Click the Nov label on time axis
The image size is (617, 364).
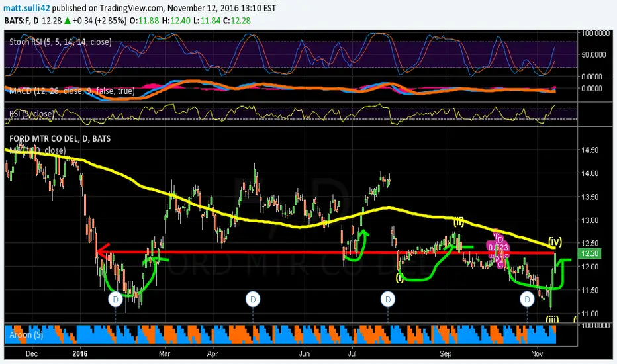coord(537,353)
